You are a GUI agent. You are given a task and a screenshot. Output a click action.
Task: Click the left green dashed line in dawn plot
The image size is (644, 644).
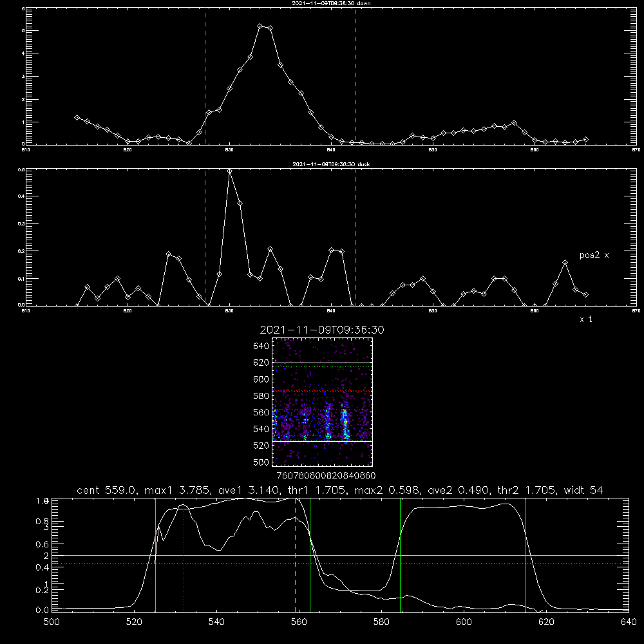(x=205, y=77)
